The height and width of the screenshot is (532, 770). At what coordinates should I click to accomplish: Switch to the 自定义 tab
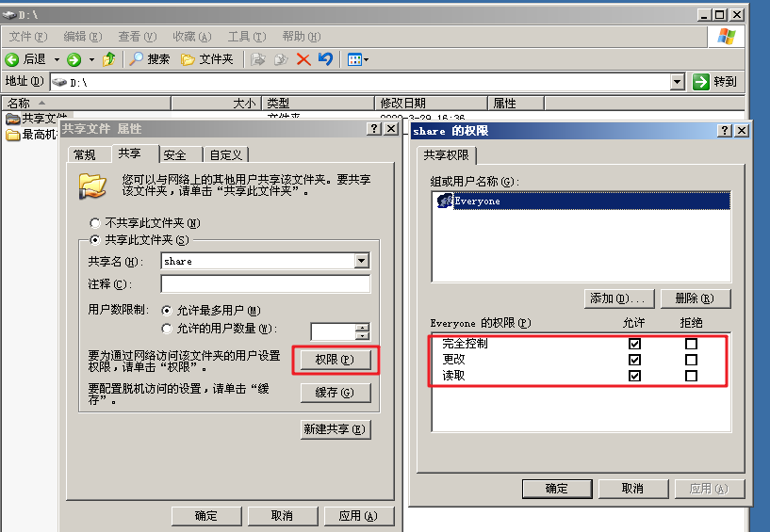coord(226,155)
